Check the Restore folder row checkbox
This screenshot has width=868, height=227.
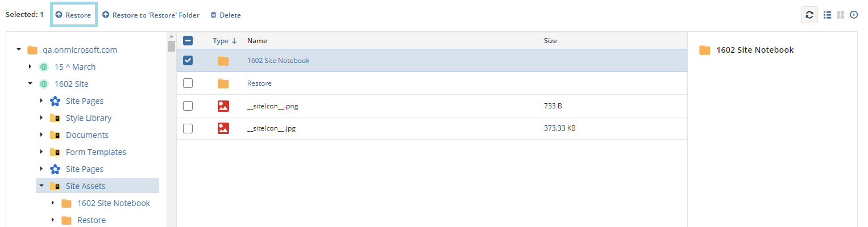188,83
